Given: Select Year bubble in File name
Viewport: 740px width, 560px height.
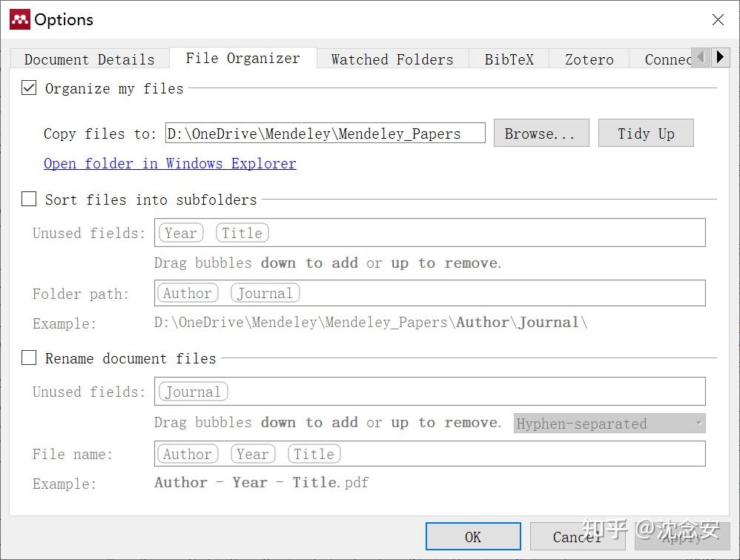Looking at the screenshot, I should pos(253,454).
